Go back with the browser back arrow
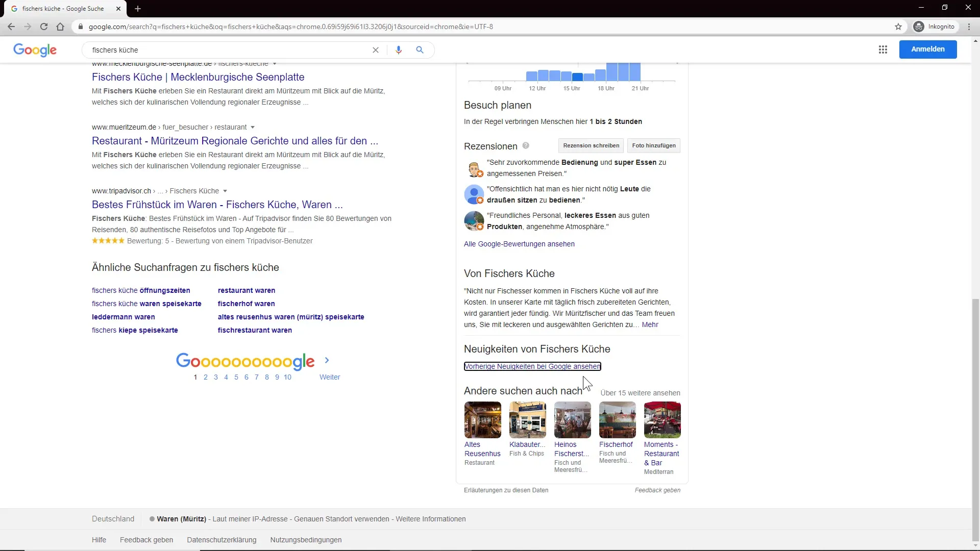 [x=11, y=27]
